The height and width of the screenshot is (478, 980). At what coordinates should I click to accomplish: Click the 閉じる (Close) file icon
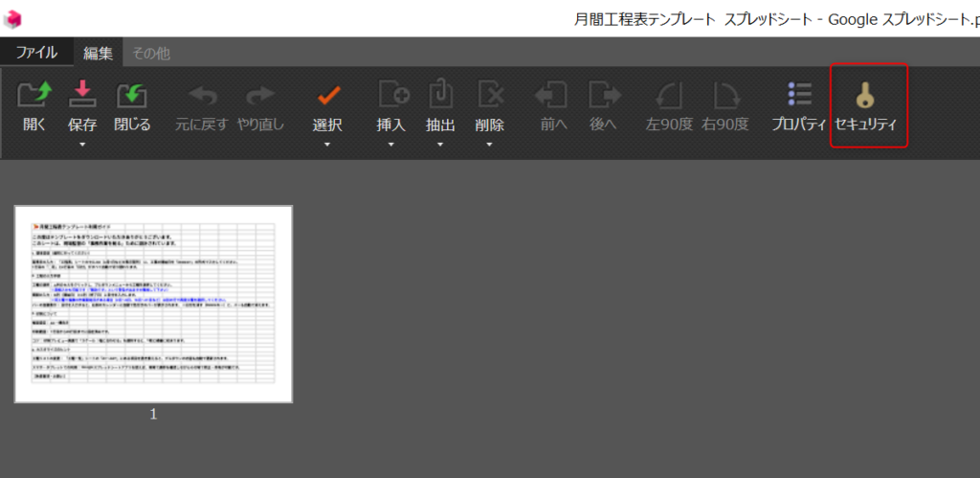[x=132, y=96]
